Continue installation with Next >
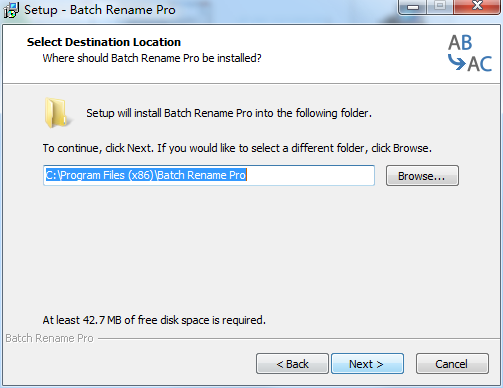The height and width of the screenshot is (388, 503). 367,364
